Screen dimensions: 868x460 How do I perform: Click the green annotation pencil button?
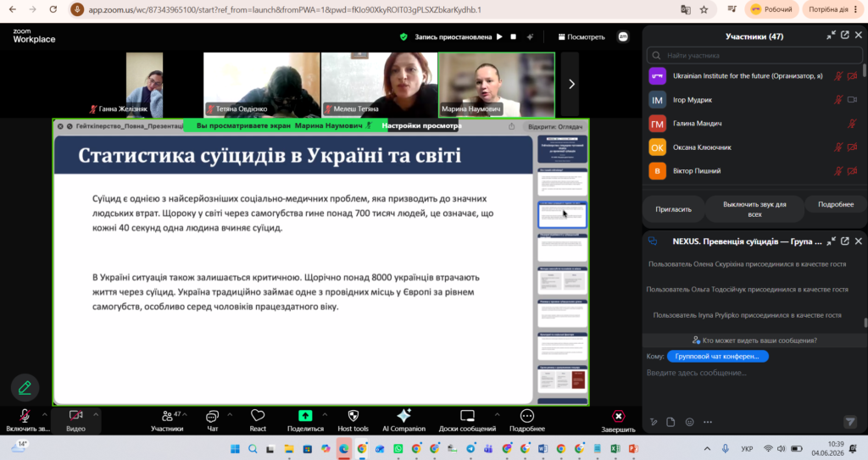point(25,387)
